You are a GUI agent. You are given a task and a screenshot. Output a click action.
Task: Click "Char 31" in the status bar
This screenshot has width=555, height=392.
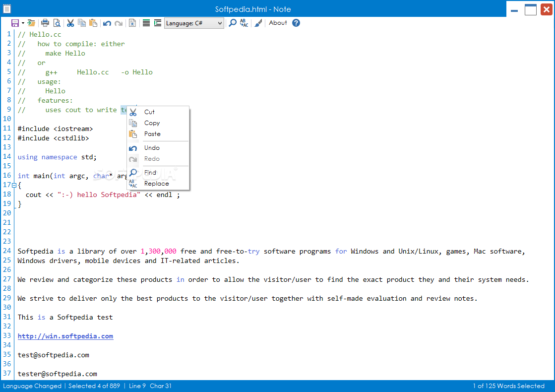pos(161,386)
